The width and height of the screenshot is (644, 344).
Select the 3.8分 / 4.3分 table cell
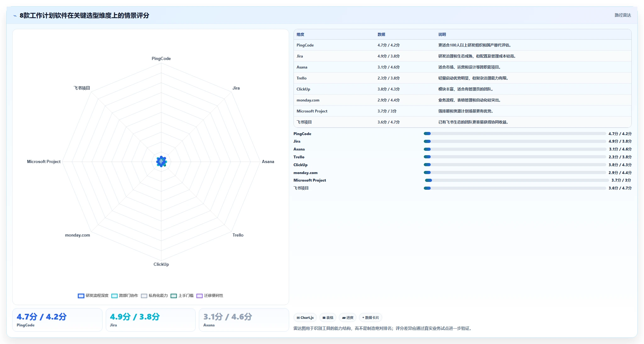coord(389,89)
